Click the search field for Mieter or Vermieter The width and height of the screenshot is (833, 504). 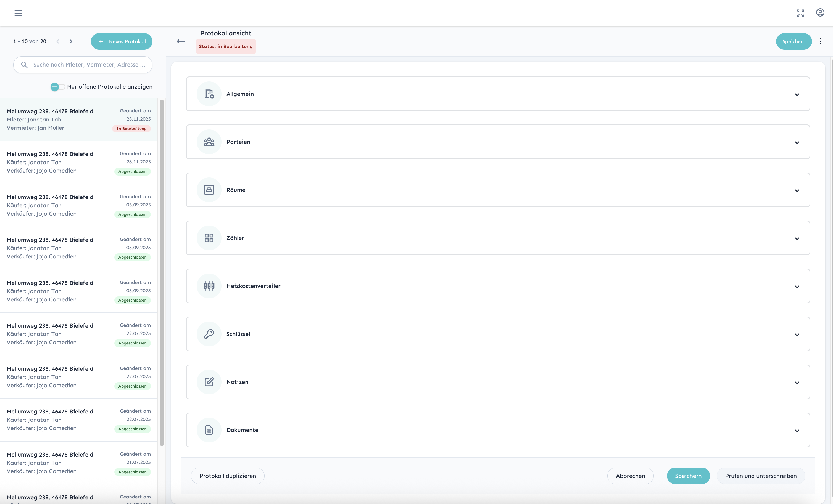83,65
